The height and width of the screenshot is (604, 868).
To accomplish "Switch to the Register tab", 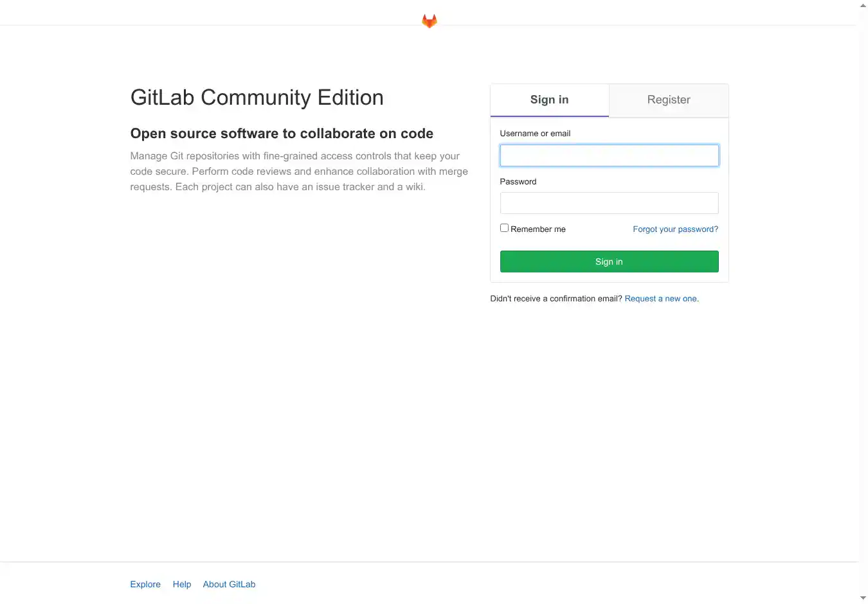I will coord(669,100).
